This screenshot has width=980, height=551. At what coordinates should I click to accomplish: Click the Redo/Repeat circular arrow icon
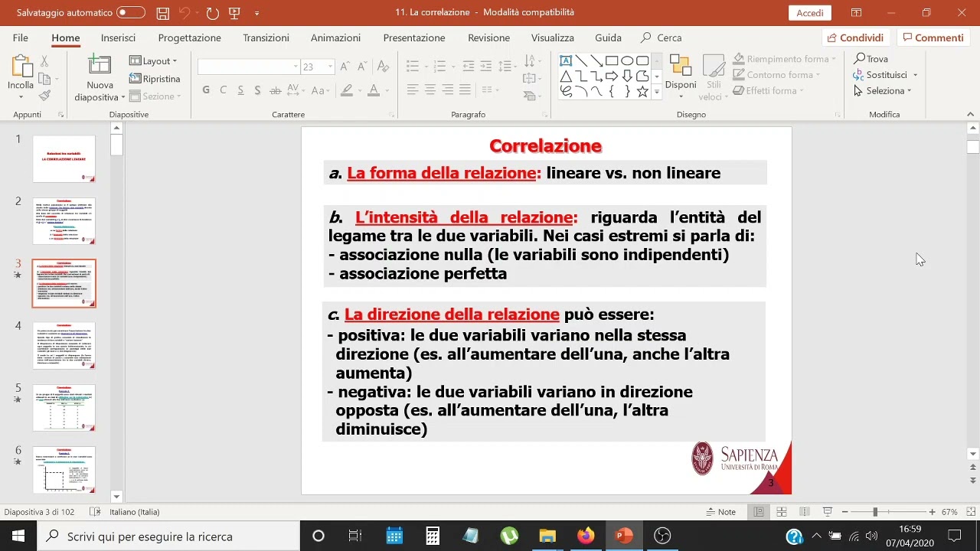(x=212, y=13)
